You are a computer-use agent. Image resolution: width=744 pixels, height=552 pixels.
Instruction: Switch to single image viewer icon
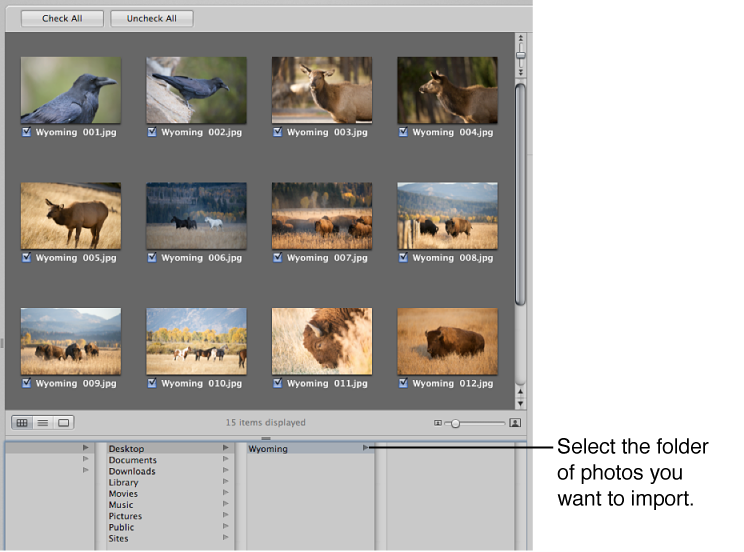coord(64,422)
